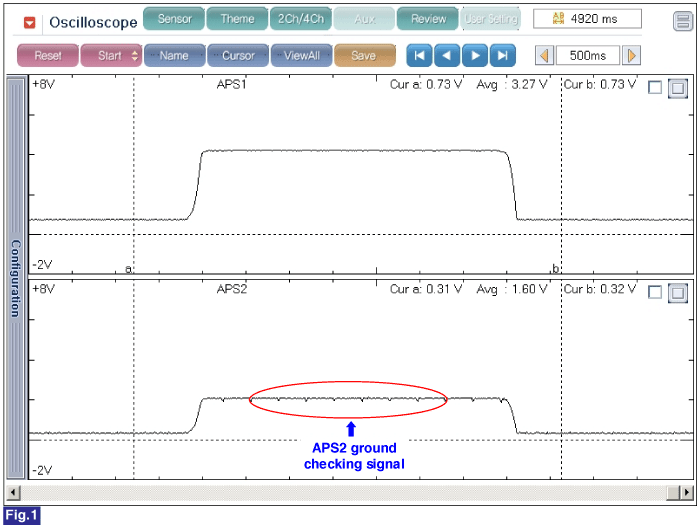Viewport: 700px width, 527px height.
Task: Click the 500ms time base field
Action: click(x=588, y=56)
